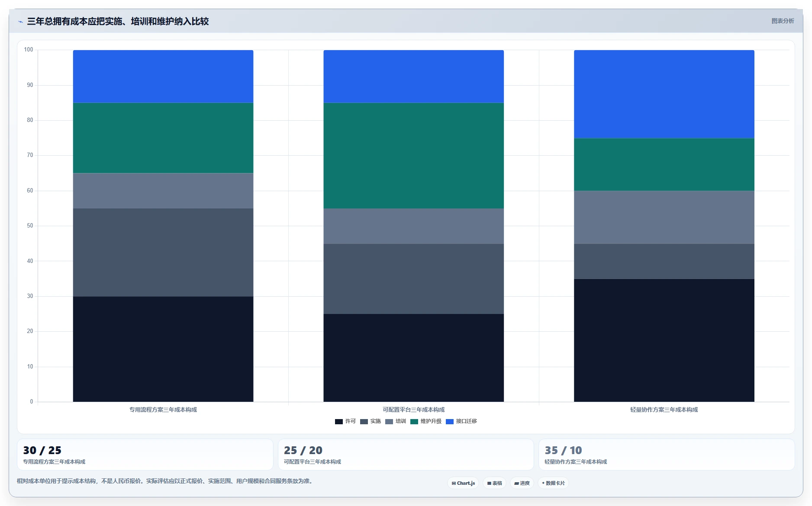Screen dimensions: 812x506
Task: Click the 实施 segment of the 专用流程方案 bar
Action: coord(163,253)
